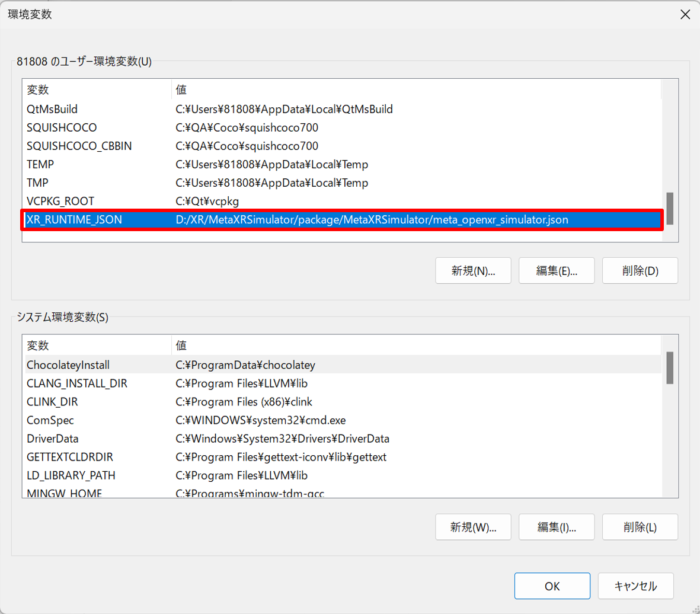This screenshot has height=614, width=700.
Task: Select the VCPKG_ROOT variable row
Action: tap(60, 201)
